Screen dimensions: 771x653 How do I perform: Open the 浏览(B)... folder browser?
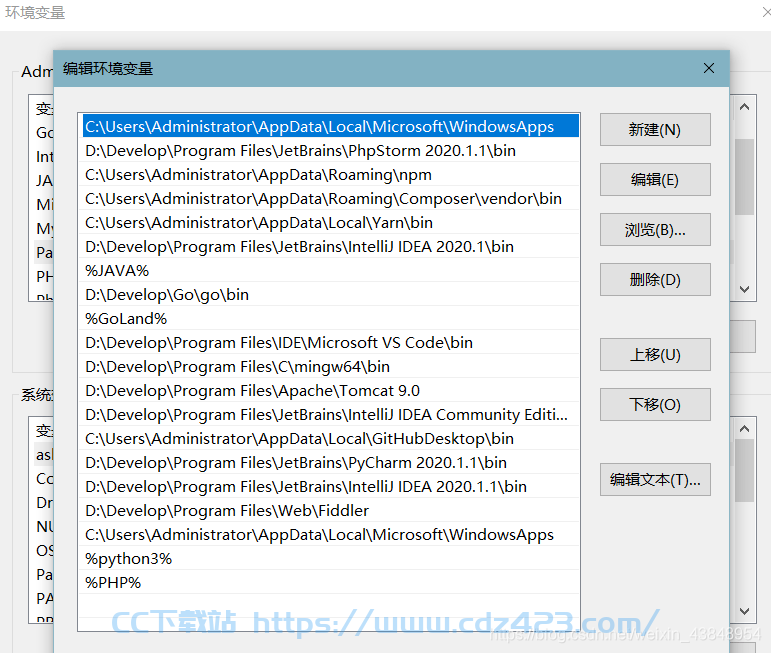(x=655, y=230)
